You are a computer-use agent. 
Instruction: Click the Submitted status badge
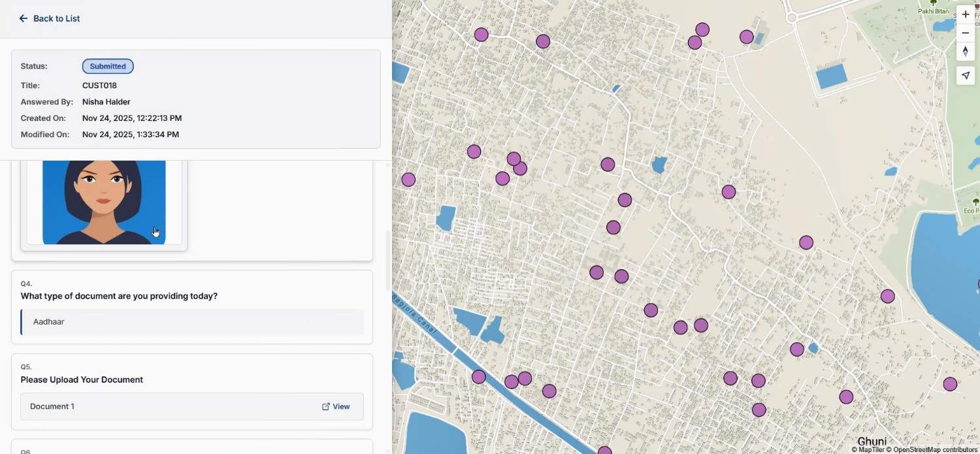click(107, 66)
